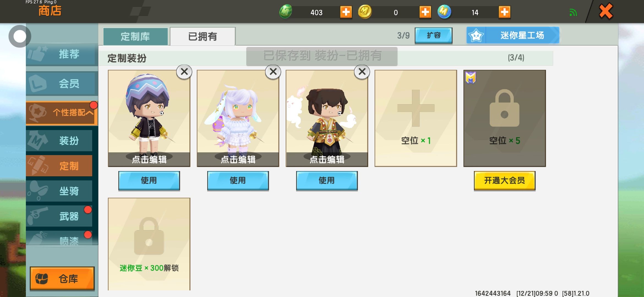Click 开通大会员 yellow button
Image resolution: width=644 pixels, height=297 pixels.
pyautogui.click(x=504, y=180)
